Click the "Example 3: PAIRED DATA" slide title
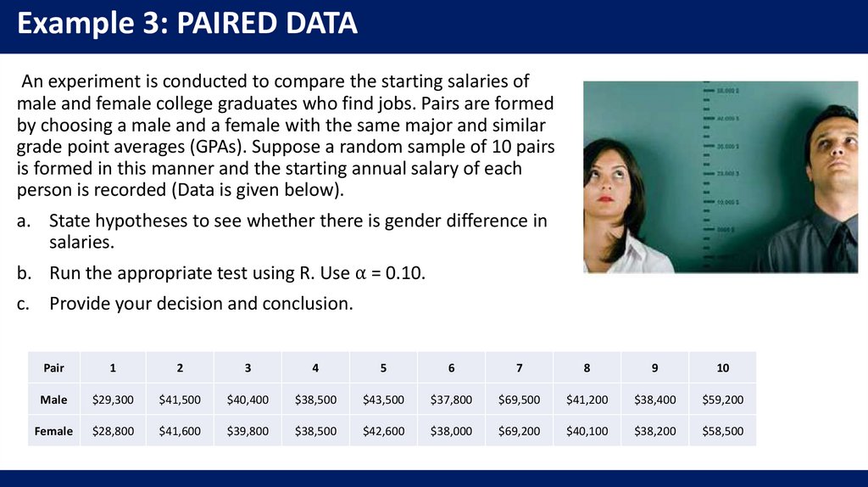 187,24
